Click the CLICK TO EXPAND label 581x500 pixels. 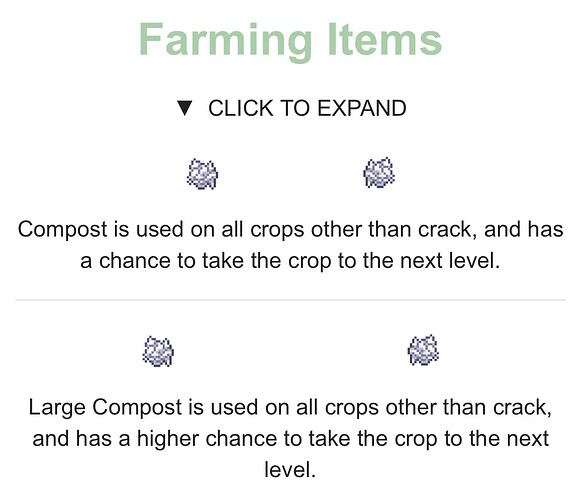tap(307, 108)
